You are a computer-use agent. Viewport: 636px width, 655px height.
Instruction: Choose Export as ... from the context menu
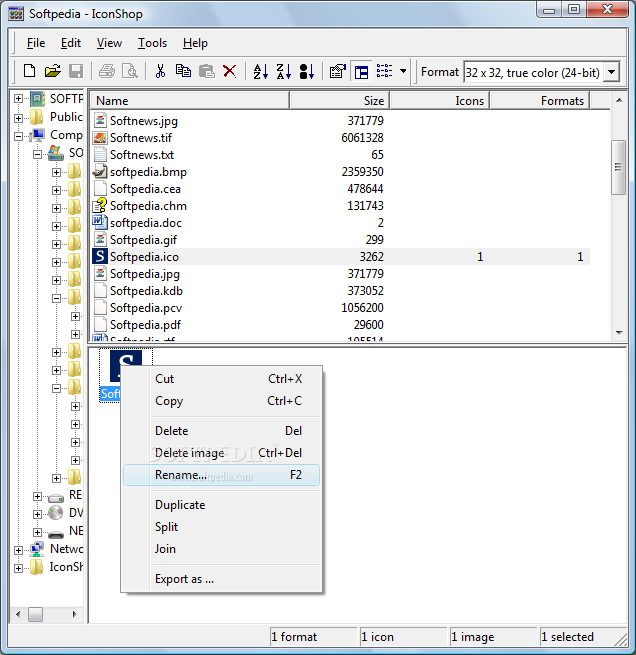pyautogui.click(x=221, y=579)
